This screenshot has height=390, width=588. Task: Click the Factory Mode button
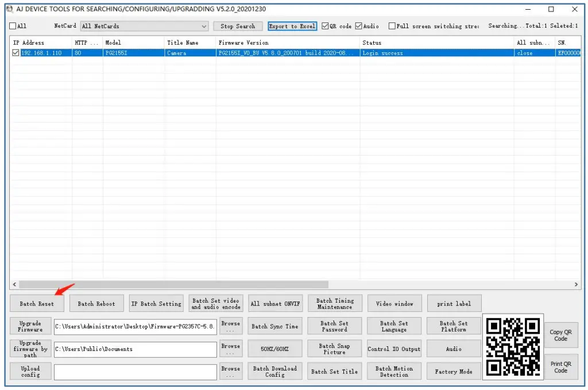(454, 371)
